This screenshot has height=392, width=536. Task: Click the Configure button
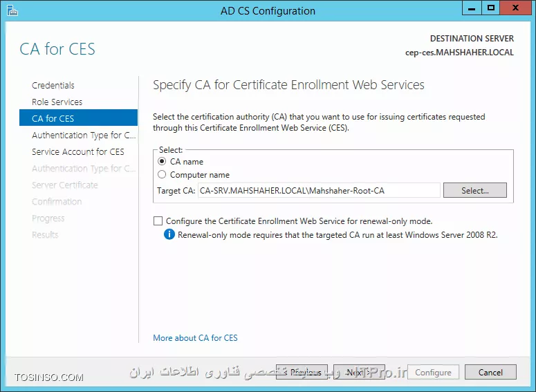(x=433, y=372)
